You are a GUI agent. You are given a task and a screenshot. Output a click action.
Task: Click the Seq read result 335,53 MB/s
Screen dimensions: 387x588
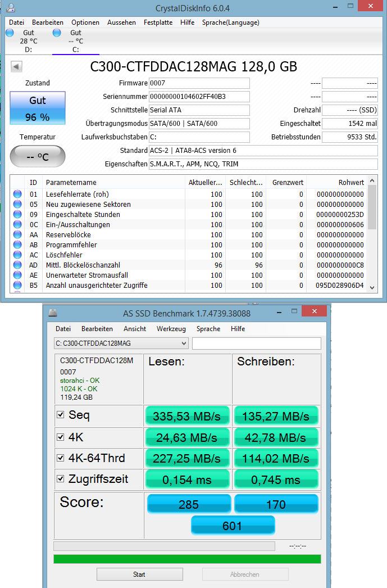click(187, 416)
